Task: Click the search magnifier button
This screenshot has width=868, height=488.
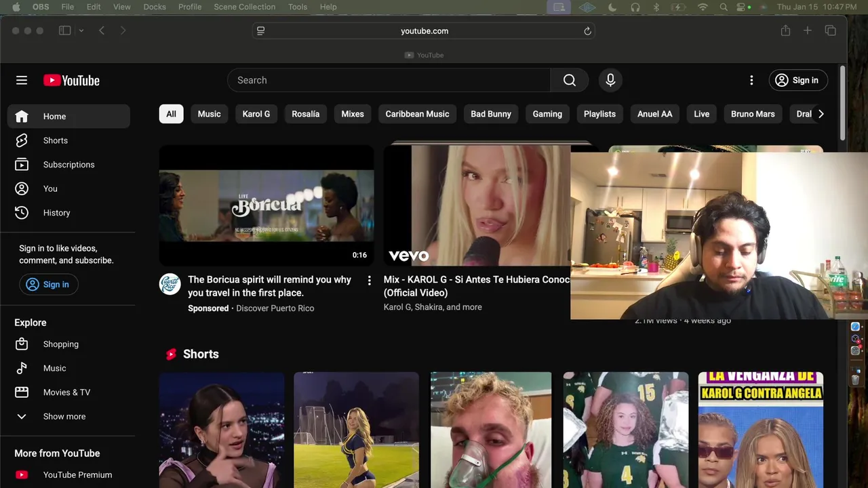Action: click(570, 80)
